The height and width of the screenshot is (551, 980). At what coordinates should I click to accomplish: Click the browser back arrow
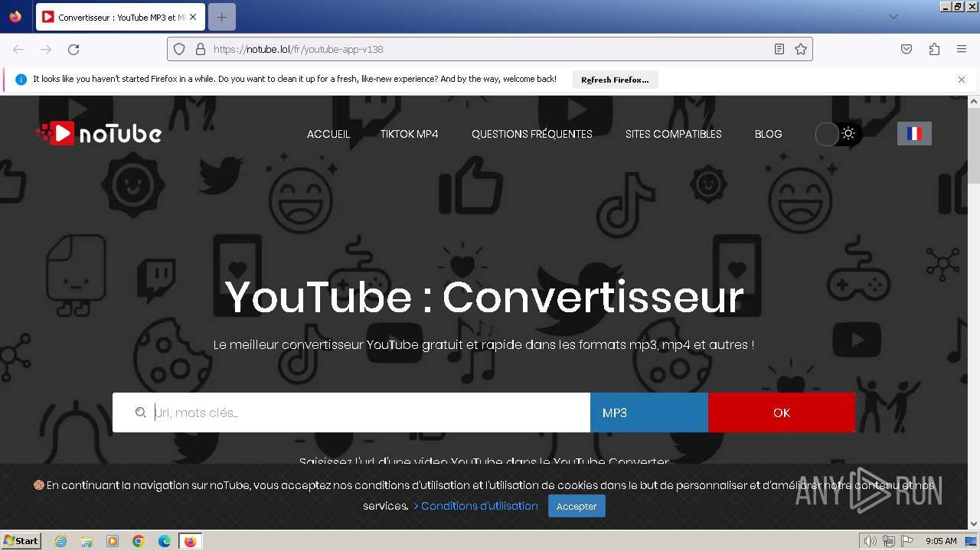[x=18, y=49]
